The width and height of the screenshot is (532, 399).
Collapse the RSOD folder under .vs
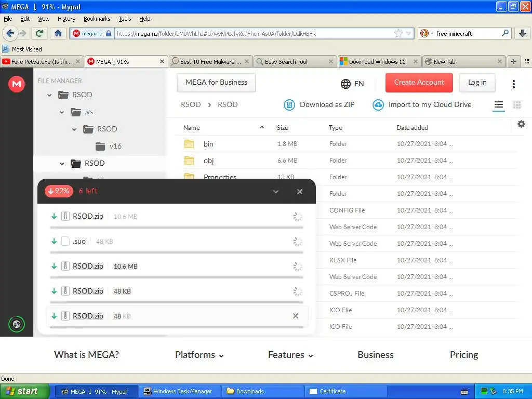pos(74,129)
